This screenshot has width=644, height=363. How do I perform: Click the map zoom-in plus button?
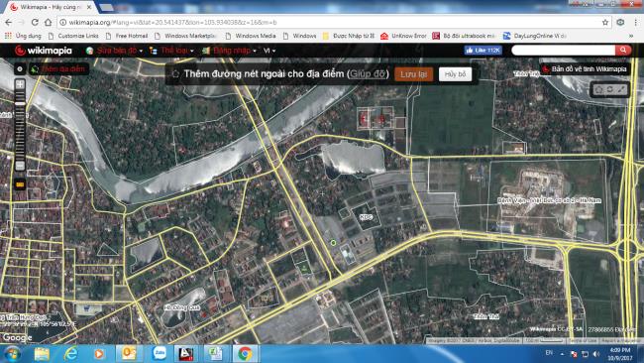tap(20, 84)
